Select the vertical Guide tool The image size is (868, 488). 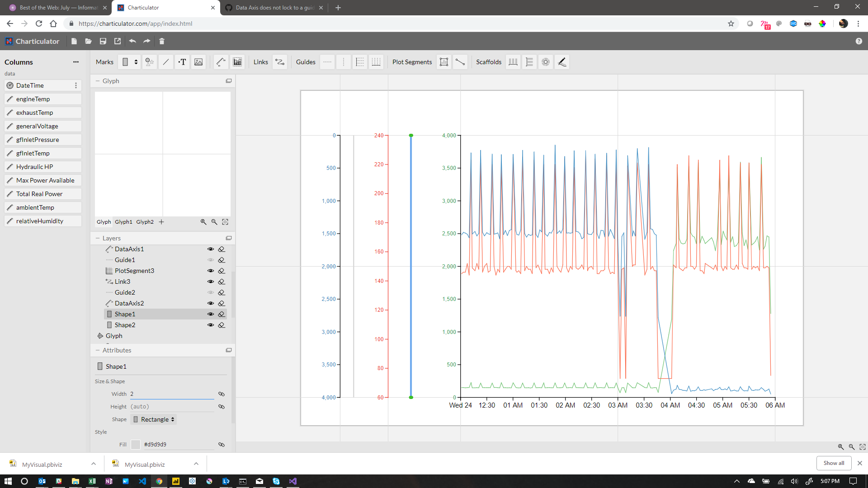[344, 62]
